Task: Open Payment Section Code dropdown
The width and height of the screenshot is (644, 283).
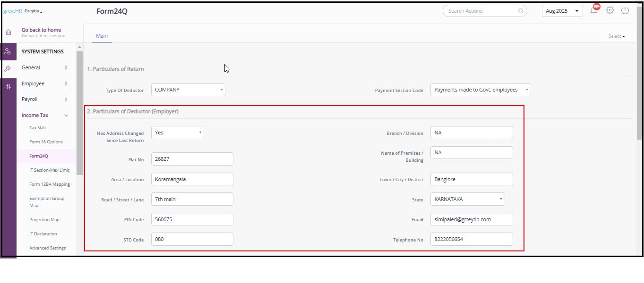Action: tap(481, 90)
